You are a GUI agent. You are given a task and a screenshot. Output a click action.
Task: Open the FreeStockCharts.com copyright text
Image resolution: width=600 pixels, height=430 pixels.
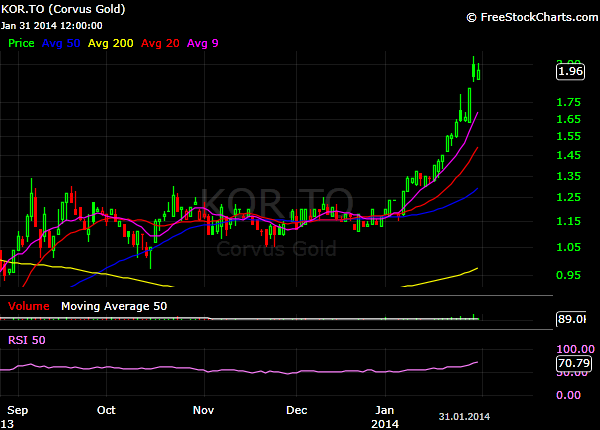click(532, 17)
